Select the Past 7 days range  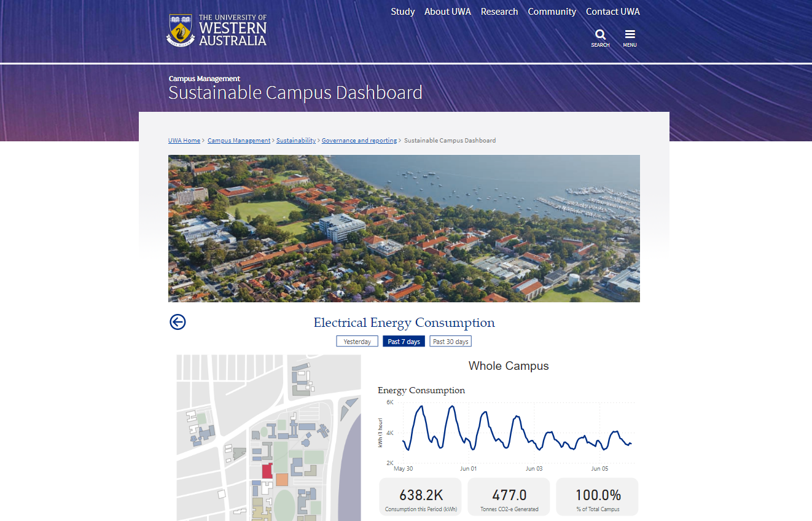tap(404, 342)
